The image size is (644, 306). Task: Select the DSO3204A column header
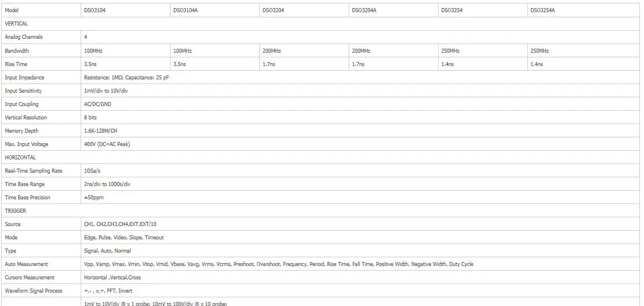393,10
